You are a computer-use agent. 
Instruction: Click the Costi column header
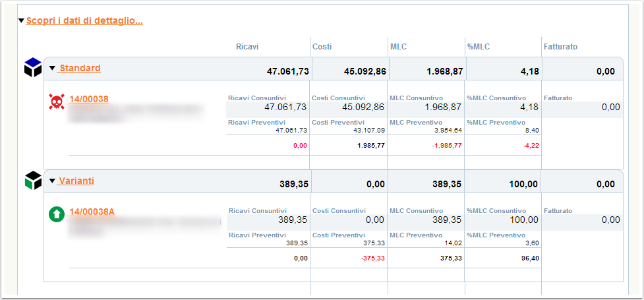coord(322,47)
